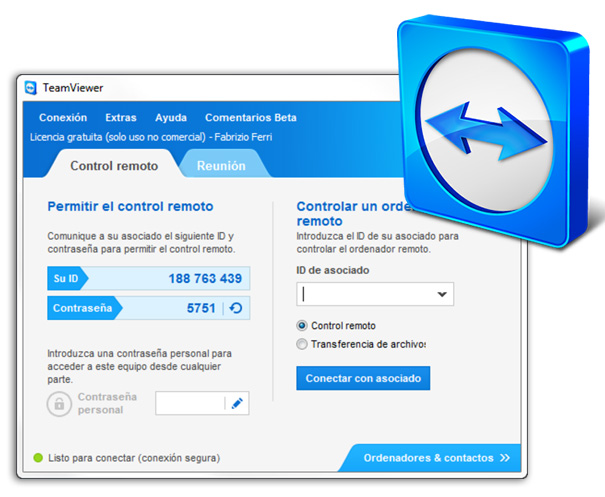Expand the ID de asociado dropdown arrow
605x497 pixels.
(442, 294)
